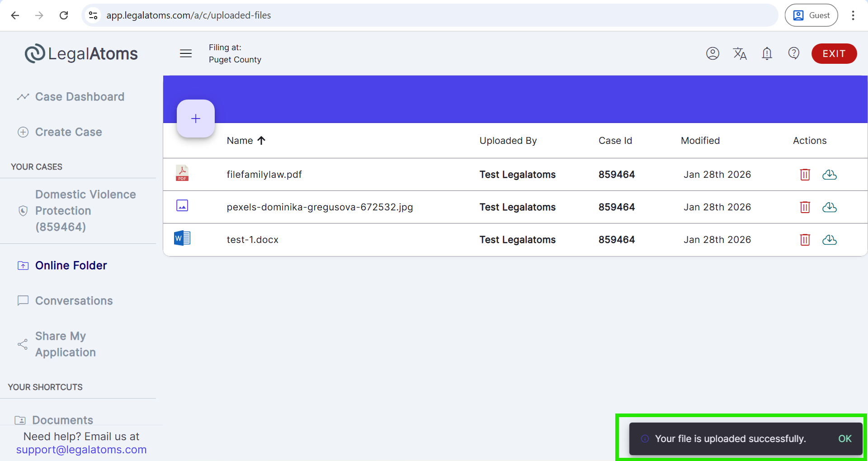
Task: Click the support@legalatoms.com email link
Action: (x=81, y=450)
